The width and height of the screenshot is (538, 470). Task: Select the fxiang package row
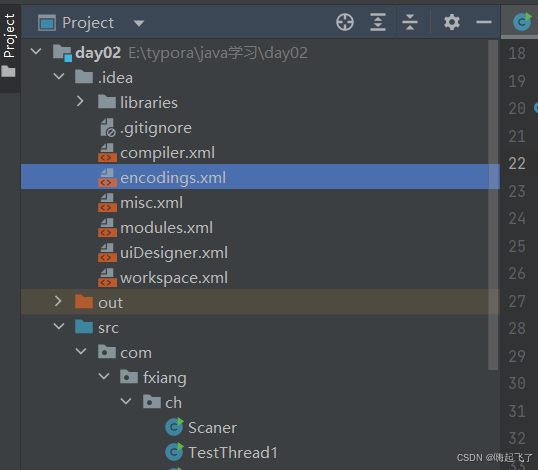point(260,378)
